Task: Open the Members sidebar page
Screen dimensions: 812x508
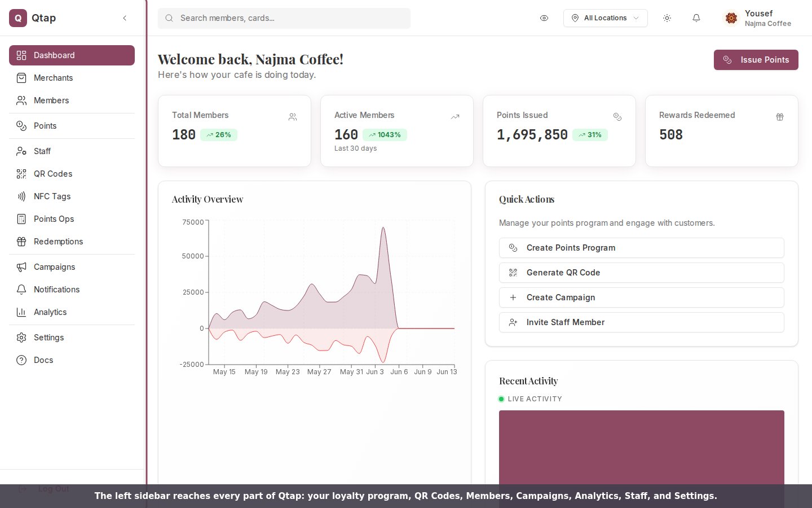Action: tap(72, 100)
